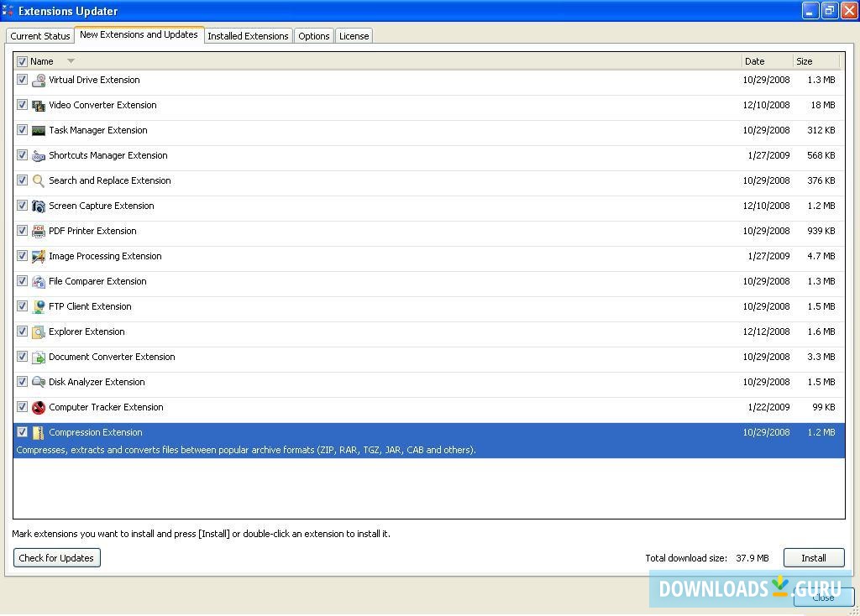Uncheck FTP Client Extension checkbox
This screenshot has height=616, width=860.
[x=22, y=306]
